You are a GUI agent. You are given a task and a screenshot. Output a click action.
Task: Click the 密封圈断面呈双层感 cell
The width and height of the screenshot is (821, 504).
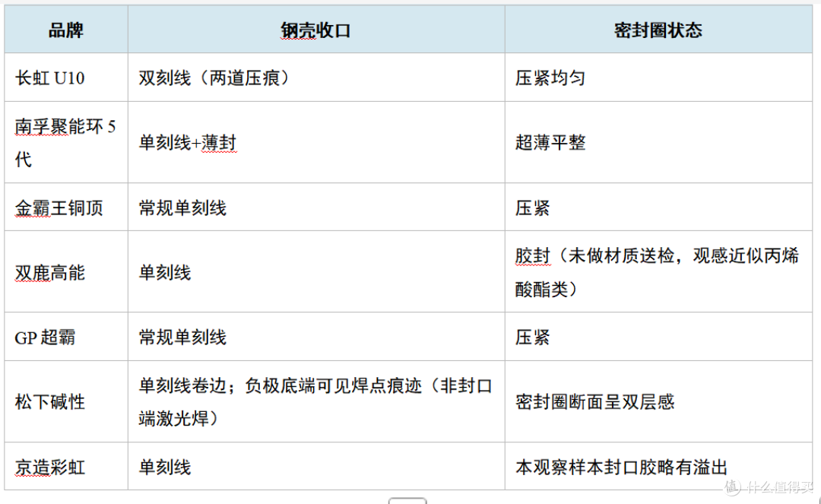[x=658, y=401]
